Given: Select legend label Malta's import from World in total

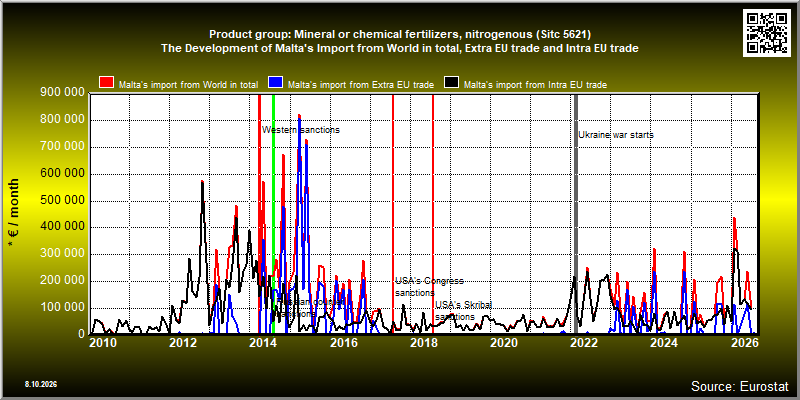Looking at the screenshot, I should (x=188, y=85).
